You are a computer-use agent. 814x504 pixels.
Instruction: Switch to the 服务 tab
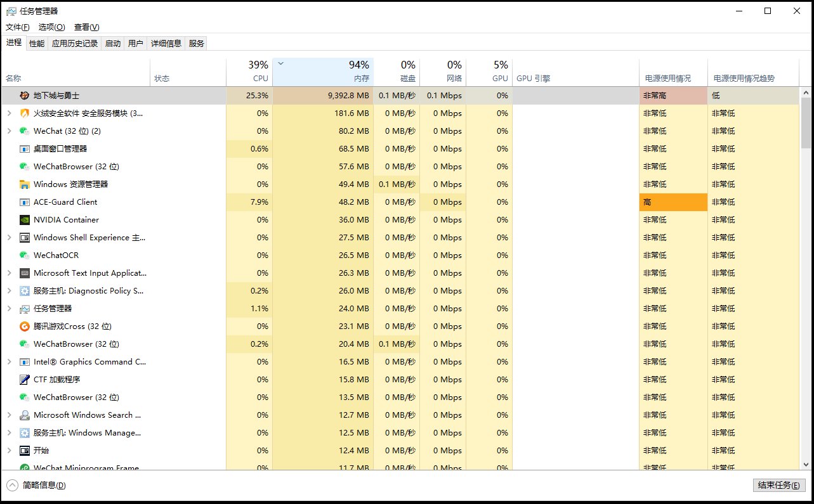pos(197,43)
